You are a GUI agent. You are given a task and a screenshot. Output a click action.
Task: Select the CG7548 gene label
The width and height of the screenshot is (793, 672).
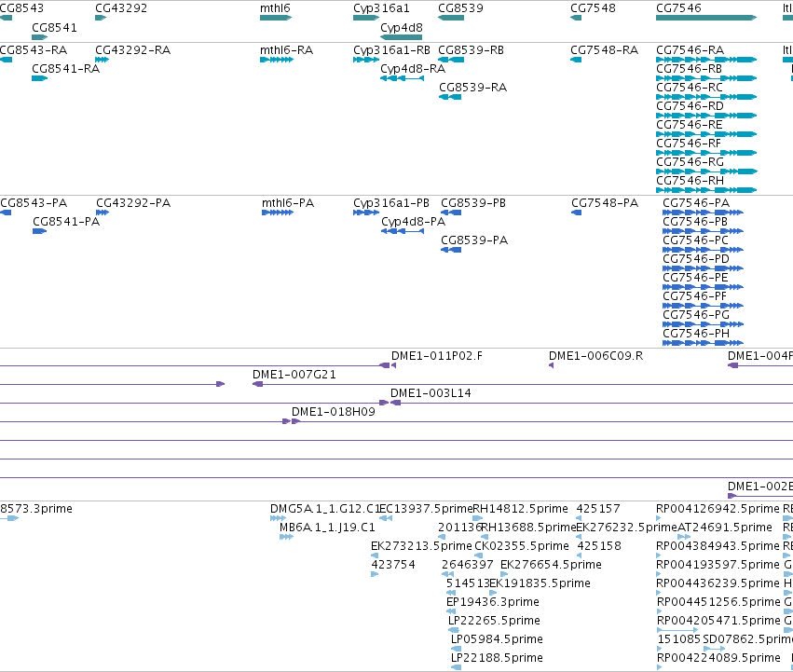(x=594, y=8)
